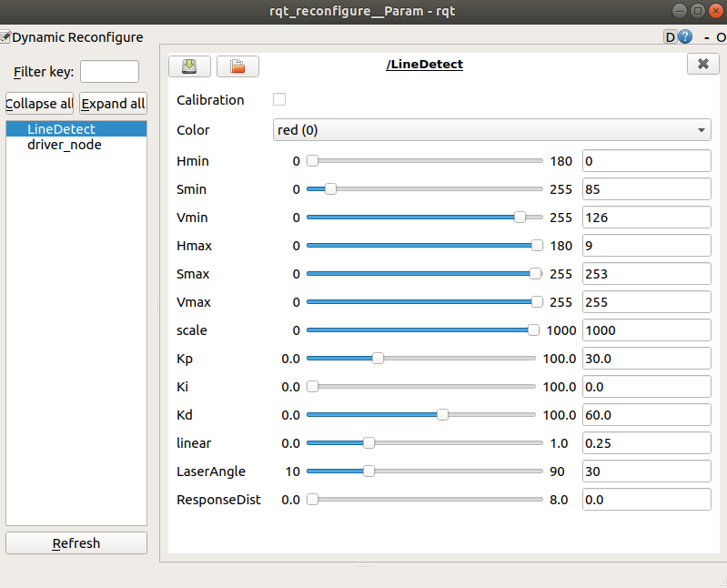Viewport: 727px width, 588px height.
Task: Click the linear speed slider handle
Action: 369,443
